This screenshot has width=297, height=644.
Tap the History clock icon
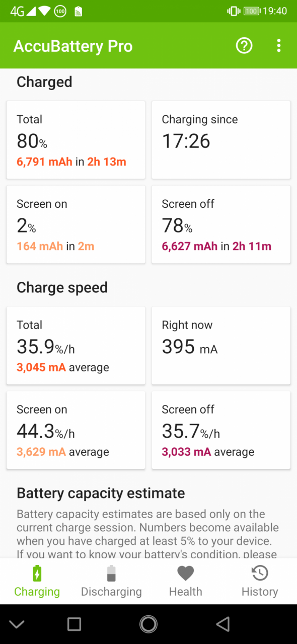[260, 573]
